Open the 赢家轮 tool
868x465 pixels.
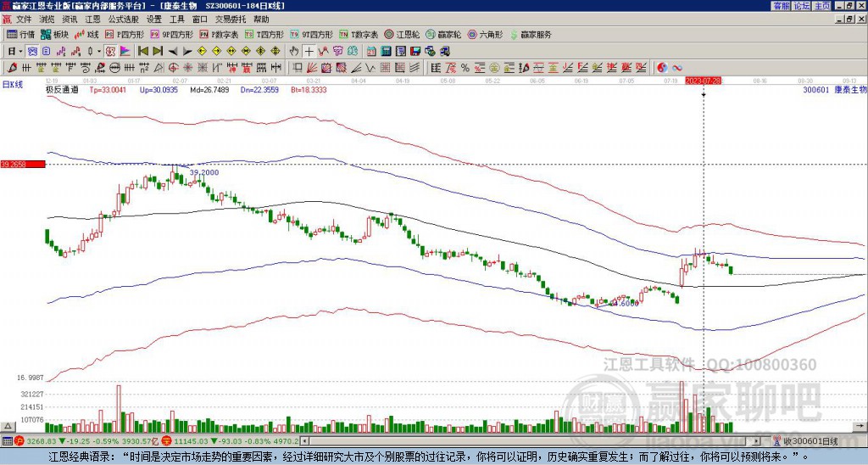point(444,34)
